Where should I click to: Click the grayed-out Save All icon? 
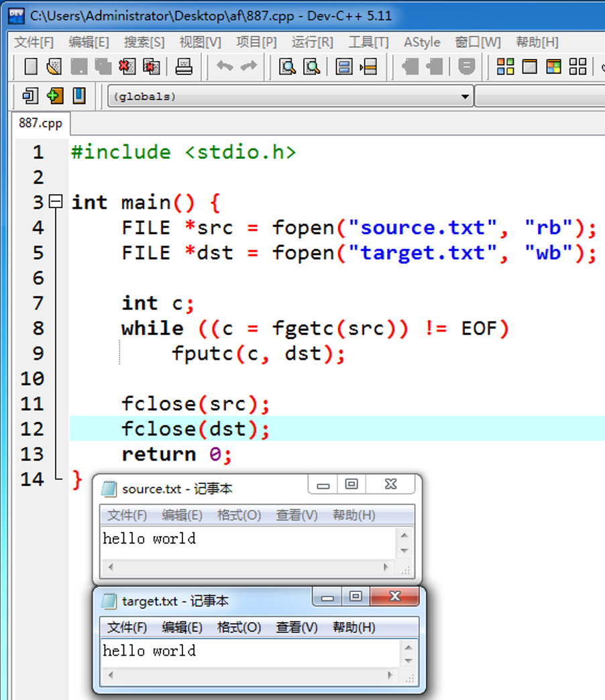click(103, 67)
